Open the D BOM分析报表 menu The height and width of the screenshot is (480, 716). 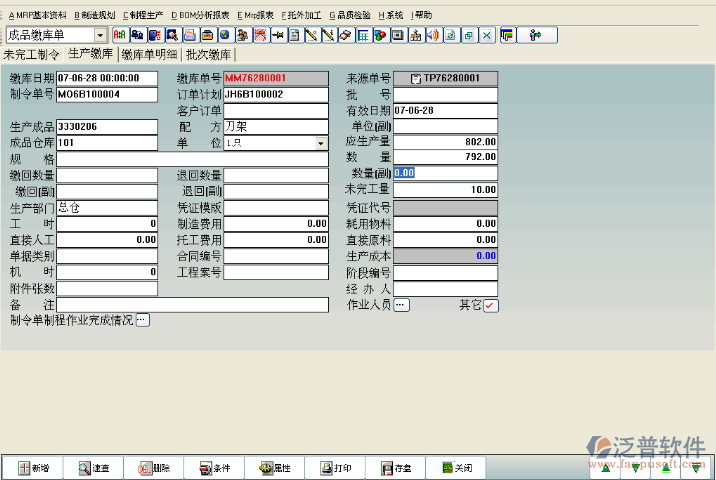[x=199, y=15]
